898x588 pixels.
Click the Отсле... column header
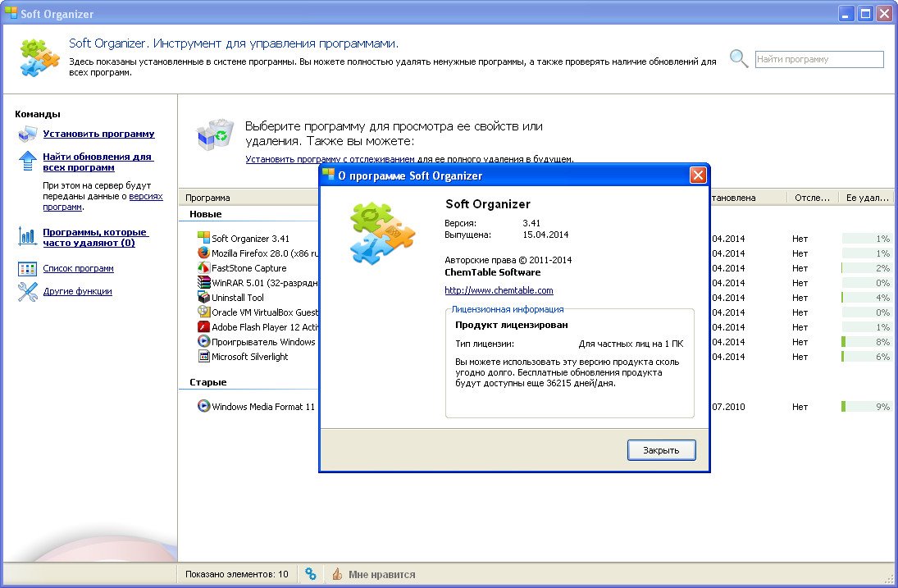coord(812,198)
